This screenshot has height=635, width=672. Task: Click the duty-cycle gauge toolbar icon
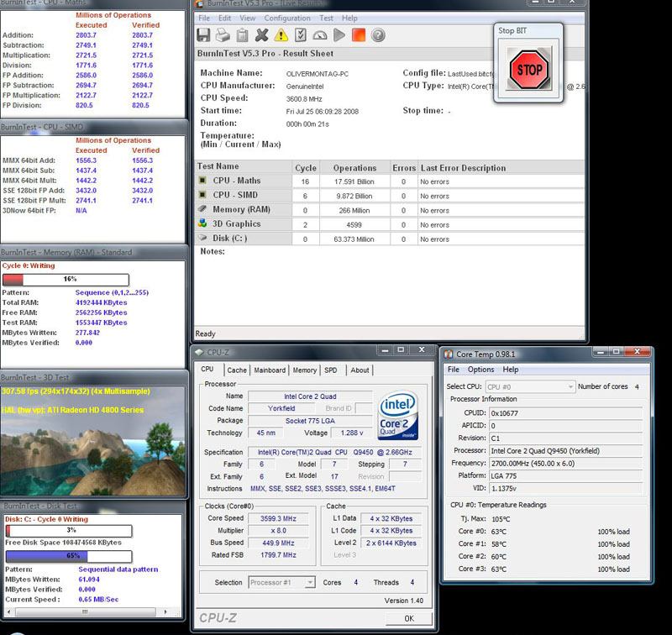(320, 35)
